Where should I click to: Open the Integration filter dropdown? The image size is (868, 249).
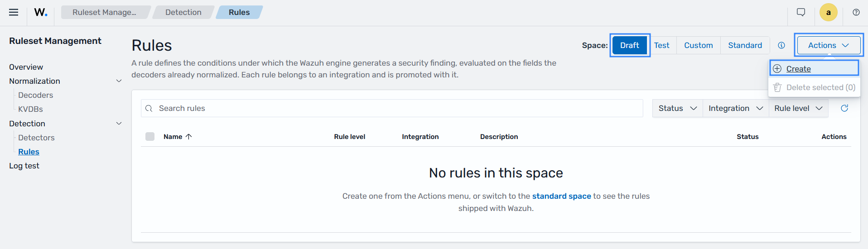[736, 108]
